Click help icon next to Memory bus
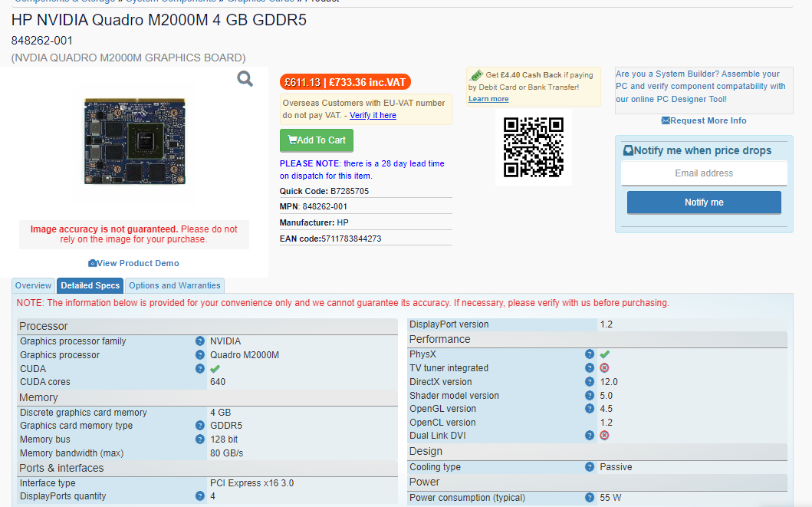Screen dimensions: 812x507 point(199,440)
